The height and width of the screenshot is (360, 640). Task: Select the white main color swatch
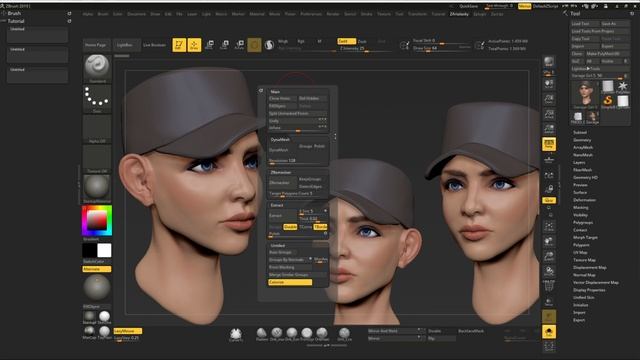click(x=104, y=251)
